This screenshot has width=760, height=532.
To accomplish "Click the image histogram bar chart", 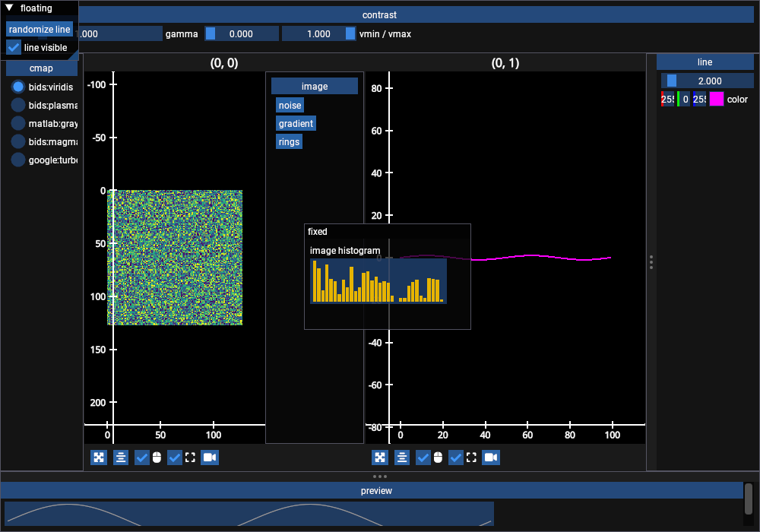I will tap(378, 281).
